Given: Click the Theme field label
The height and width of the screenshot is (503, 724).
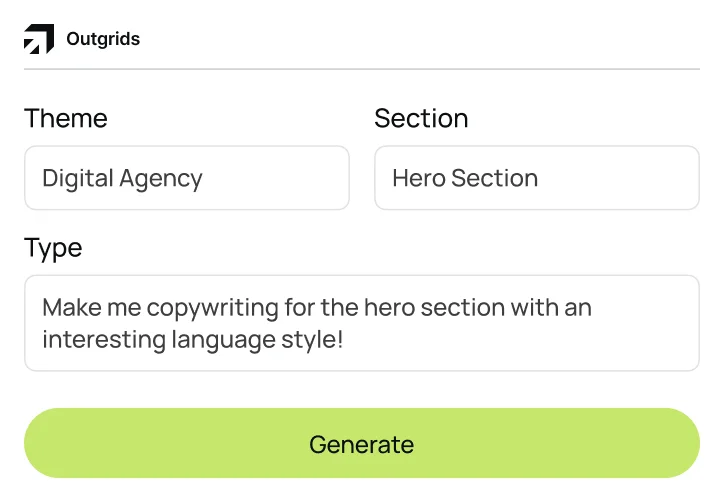Looking at the screenshot, I should 66,118.
